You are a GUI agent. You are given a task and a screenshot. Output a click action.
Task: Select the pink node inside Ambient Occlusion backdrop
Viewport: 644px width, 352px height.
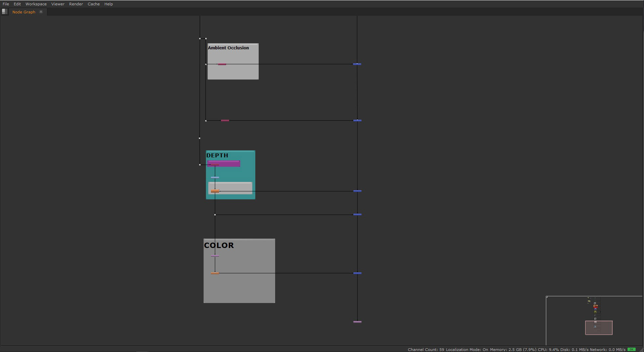pos(222,64)
